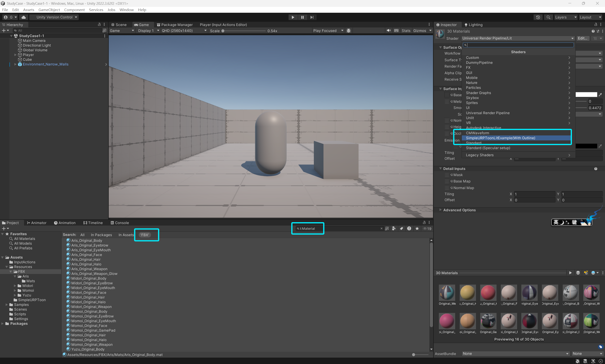Click the Step frame button
The width and height of the screenshot is (605, 364).
[x=312, y=17]
